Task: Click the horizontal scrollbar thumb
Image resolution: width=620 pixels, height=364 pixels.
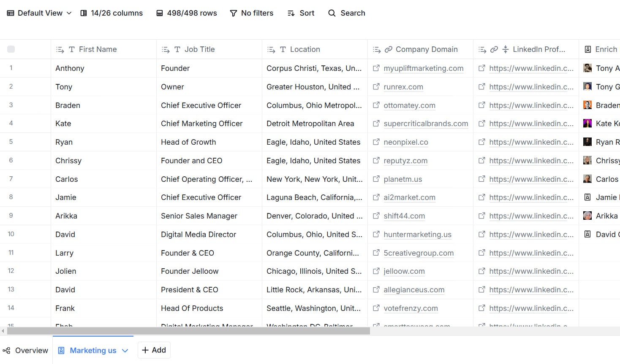Action: coord(188,331)
